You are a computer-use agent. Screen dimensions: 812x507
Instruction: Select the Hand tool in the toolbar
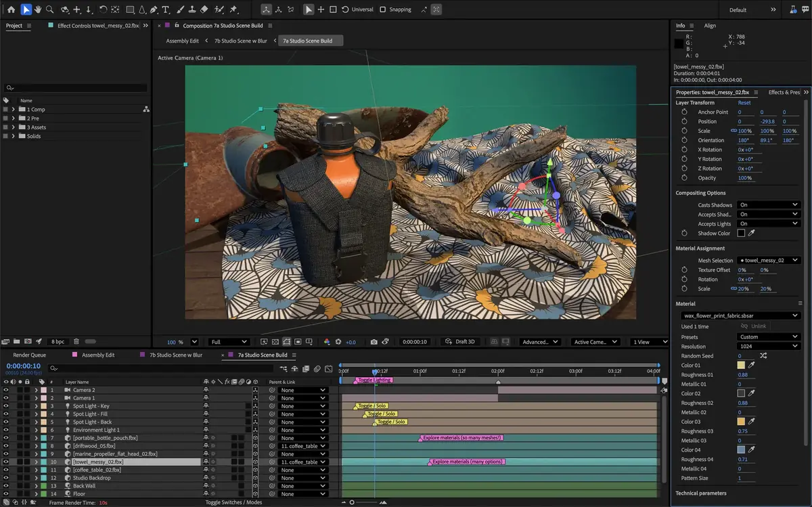click(x=39, y=9)
